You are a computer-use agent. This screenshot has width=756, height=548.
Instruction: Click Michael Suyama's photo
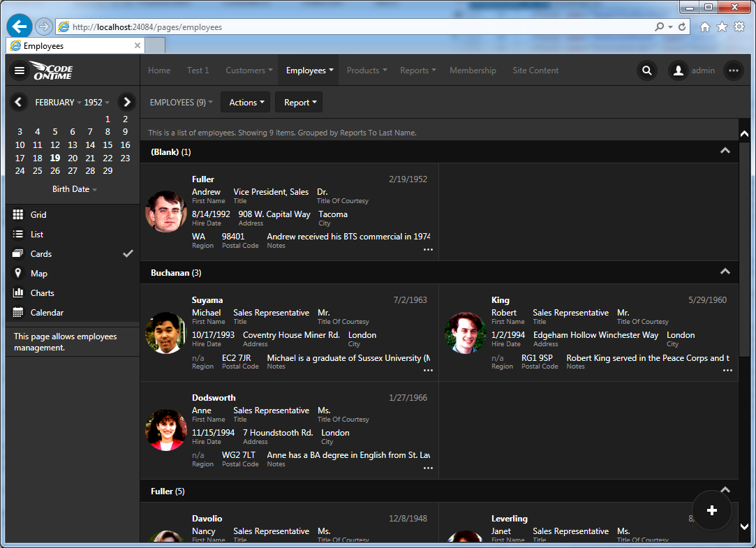166,333
